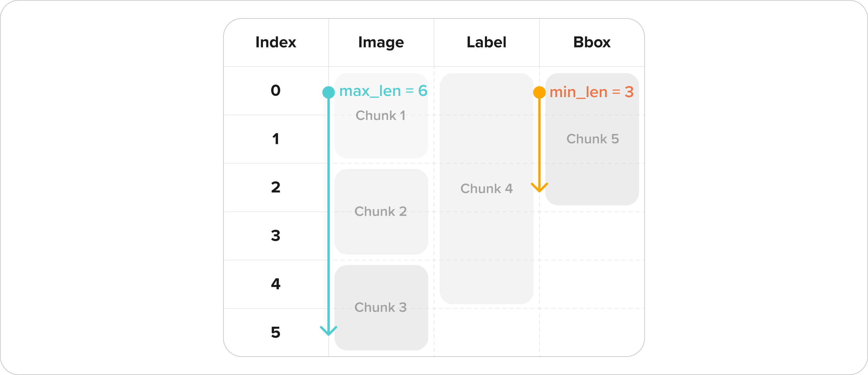Click the orange min_len starting dot
Viewport: 868px width, 375px height.
(x=539, y=92)
